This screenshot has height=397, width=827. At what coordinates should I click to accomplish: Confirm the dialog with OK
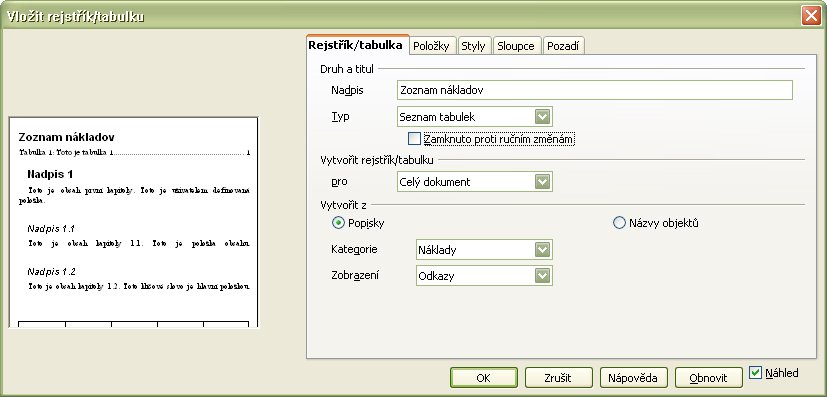[x=484, y=377]
